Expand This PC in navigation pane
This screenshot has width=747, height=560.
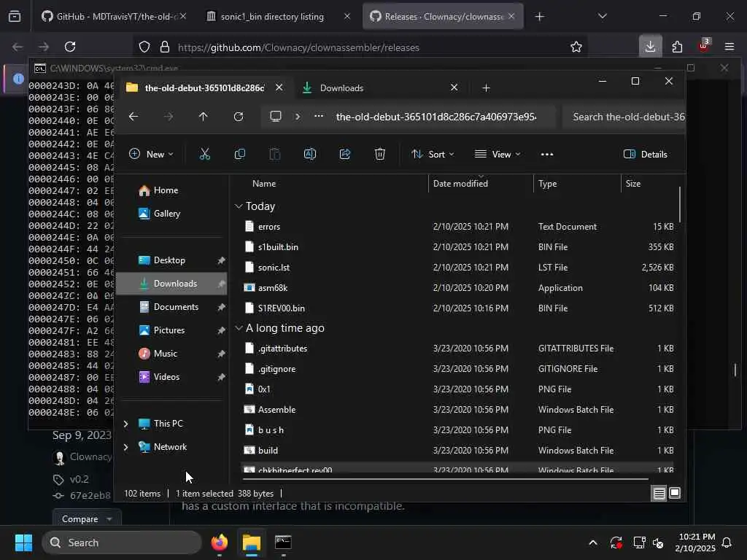point(125,424)
